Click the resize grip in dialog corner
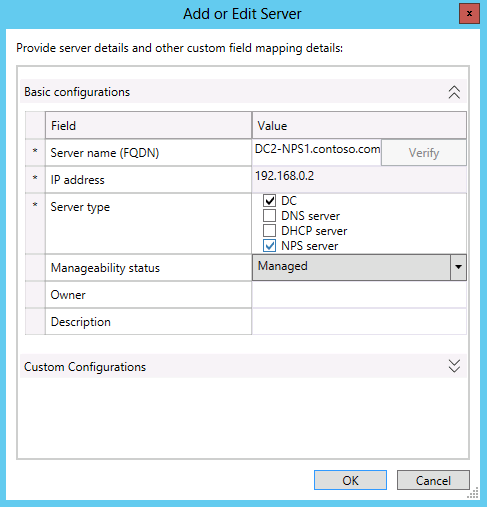This screenshot has width=487, height=507. (x=473, y=493)
